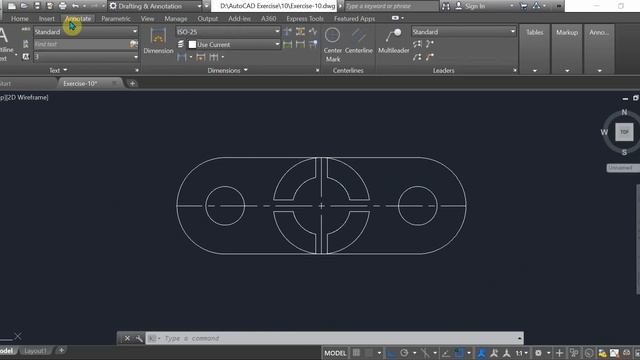Click the binoculars search icon
The height and width of the screenshot is (360, 640).
coord(446,6)
